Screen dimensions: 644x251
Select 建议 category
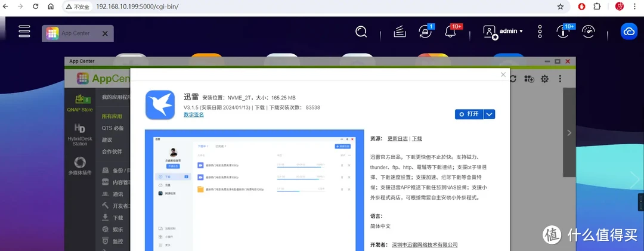point(107,140)
